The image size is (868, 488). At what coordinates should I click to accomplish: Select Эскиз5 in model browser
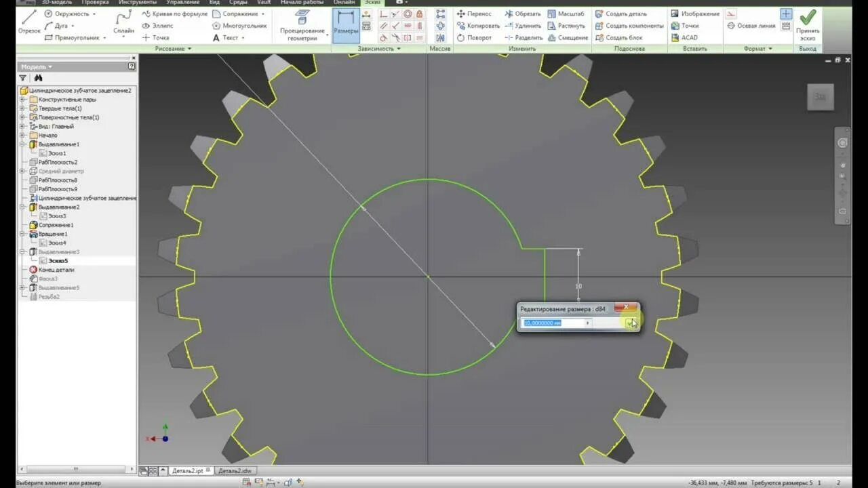coord(58,261)
